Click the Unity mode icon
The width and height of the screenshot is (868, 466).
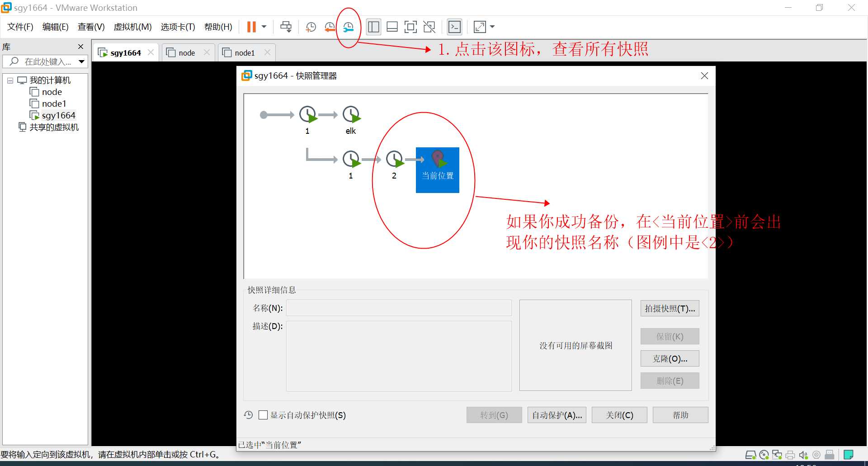tap(429, 27)
